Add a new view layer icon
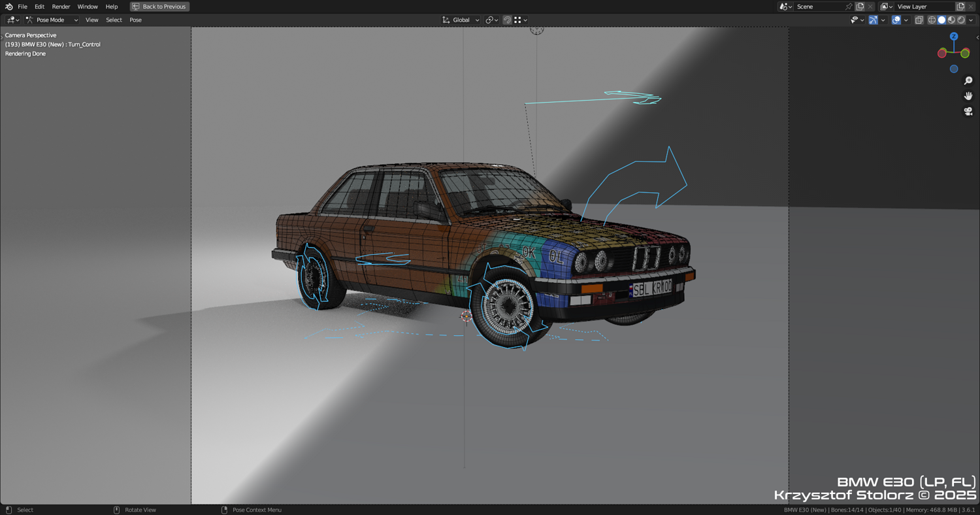The image size is (980, 515). tap(960, 7)
